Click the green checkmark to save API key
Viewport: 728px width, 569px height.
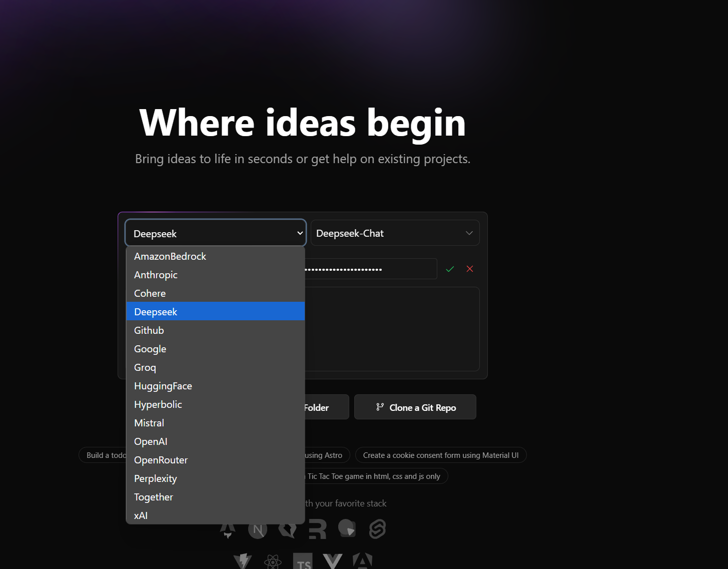pos(450,269)
